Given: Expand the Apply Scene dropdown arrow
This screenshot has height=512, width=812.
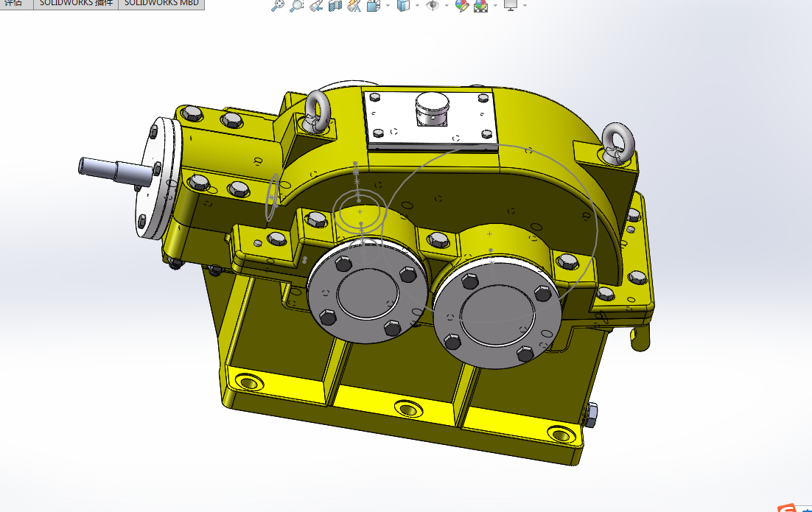Looking at the screenshot, I should 496,5.
